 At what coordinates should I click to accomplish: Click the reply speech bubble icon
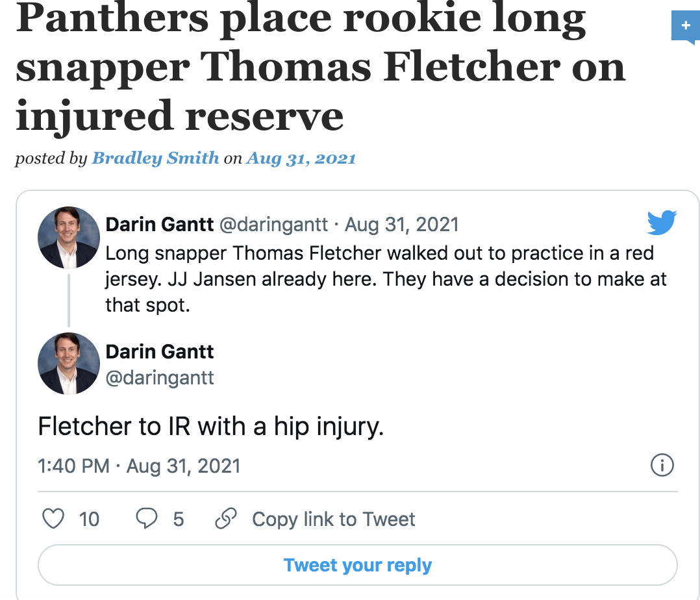click(x=147, y=518)
